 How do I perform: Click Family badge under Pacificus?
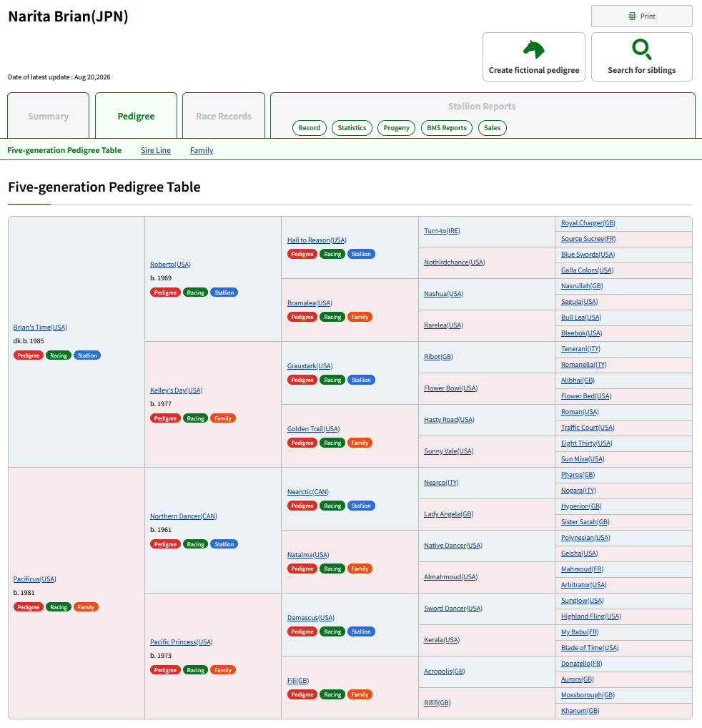click(x=86, y=607)
